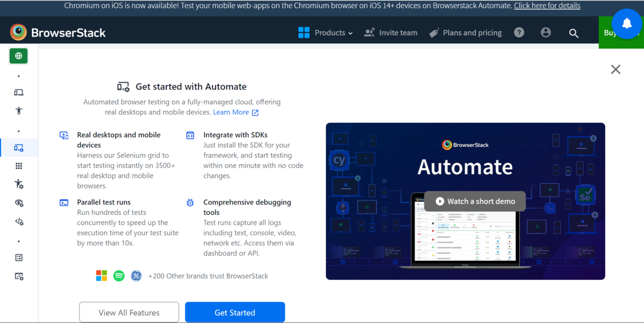Click the Integrate with SDKs heading
Screen dimensions: 644x323
(235, 135)
